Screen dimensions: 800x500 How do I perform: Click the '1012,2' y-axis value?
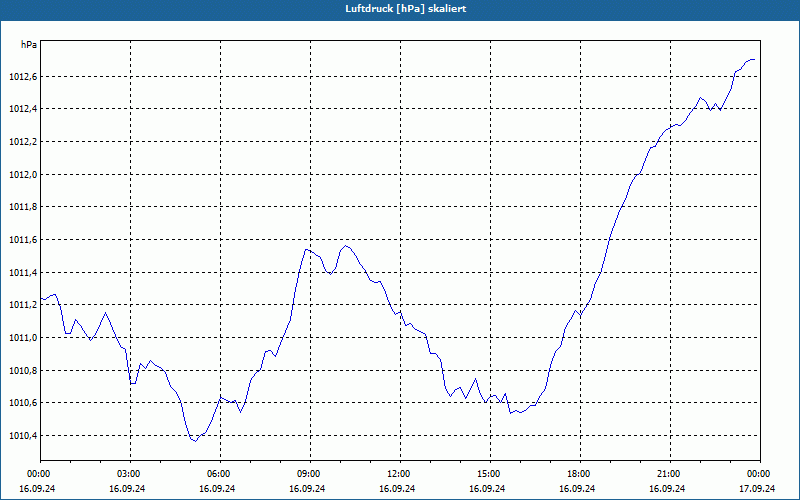click(x=23, y=141)
